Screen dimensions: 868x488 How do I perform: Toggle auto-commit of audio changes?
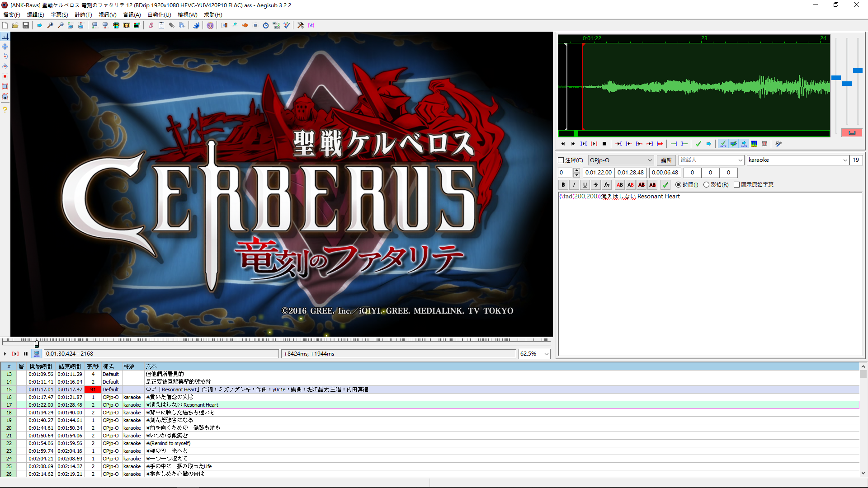coord(723,144)
